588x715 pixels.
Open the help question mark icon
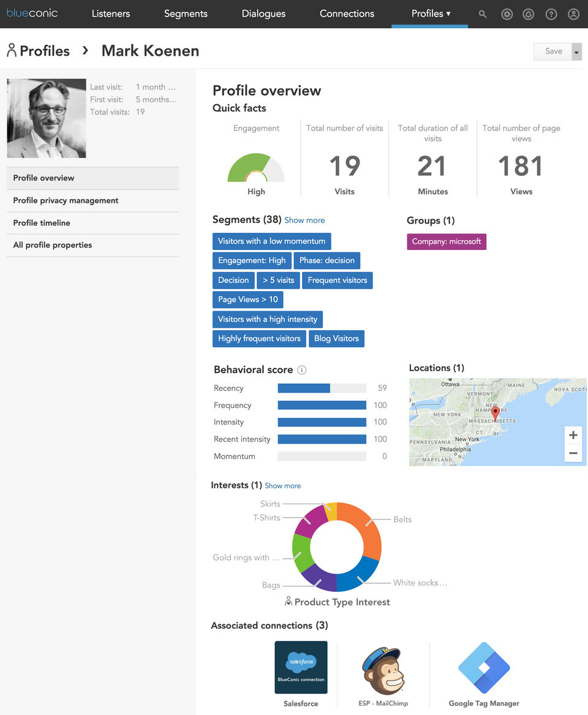click(x=551, y=14)
